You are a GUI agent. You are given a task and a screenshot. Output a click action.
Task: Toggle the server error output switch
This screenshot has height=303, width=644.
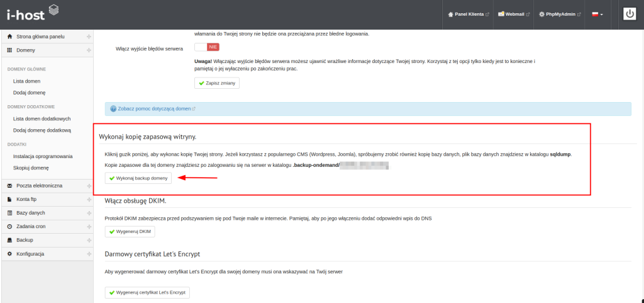tap(206, 47)
